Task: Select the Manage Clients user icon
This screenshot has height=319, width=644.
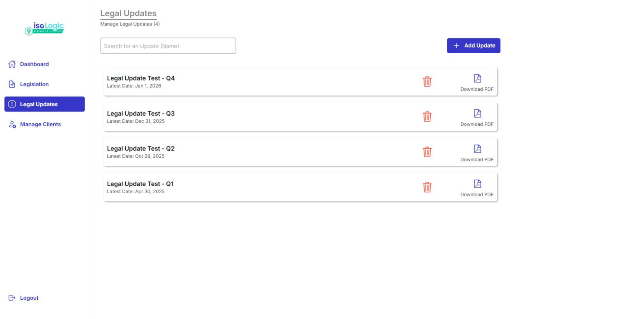Action: (12, 124)
